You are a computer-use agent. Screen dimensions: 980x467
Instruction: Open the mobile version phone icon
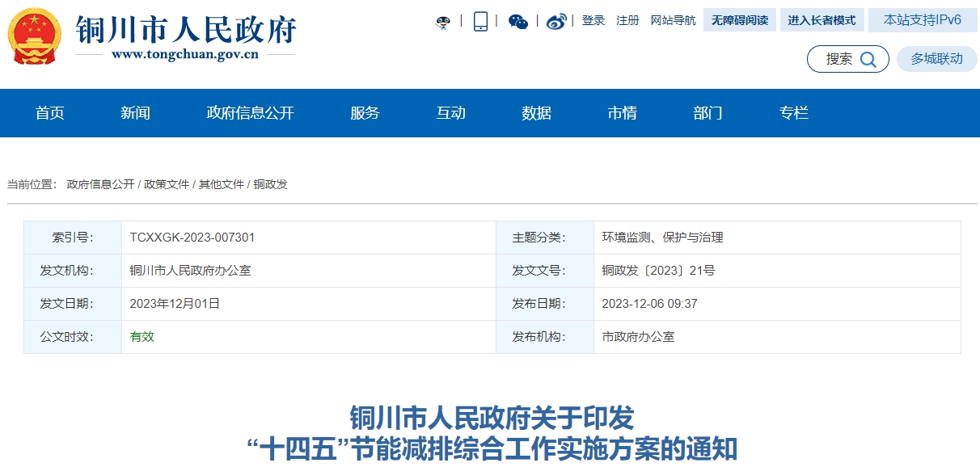(480, 21)
